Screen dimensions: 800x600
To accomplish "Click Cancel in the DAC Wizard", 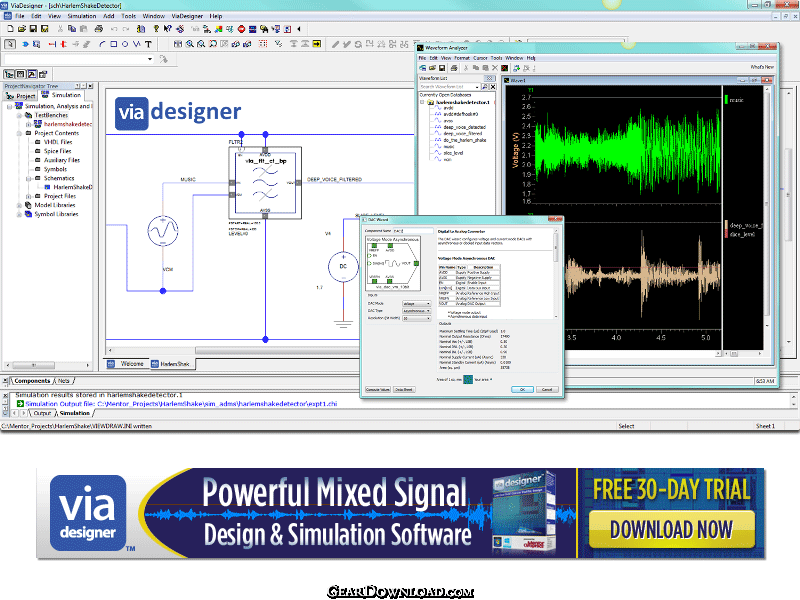I will 547,389.
